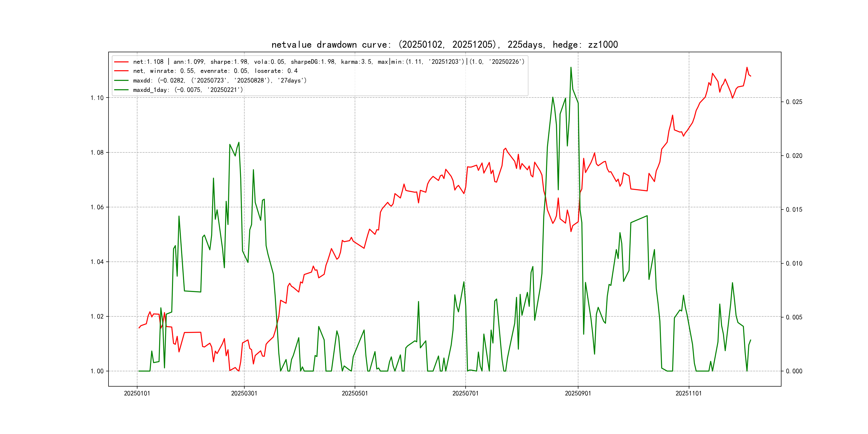This screenshot has width=868, height=434.
Task: Click the 20250101 x-axis date label
Action: [137, 393]
